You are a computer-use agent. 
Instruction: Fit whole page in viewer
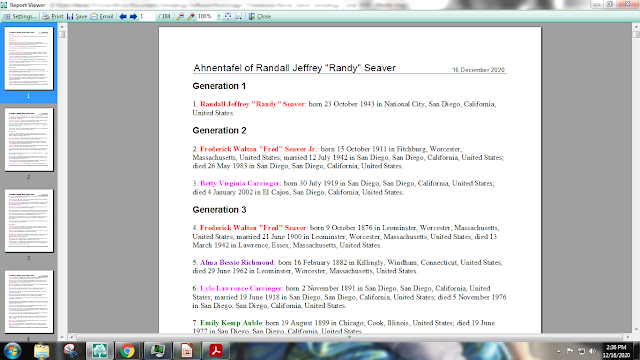click(x=228, y=16)
